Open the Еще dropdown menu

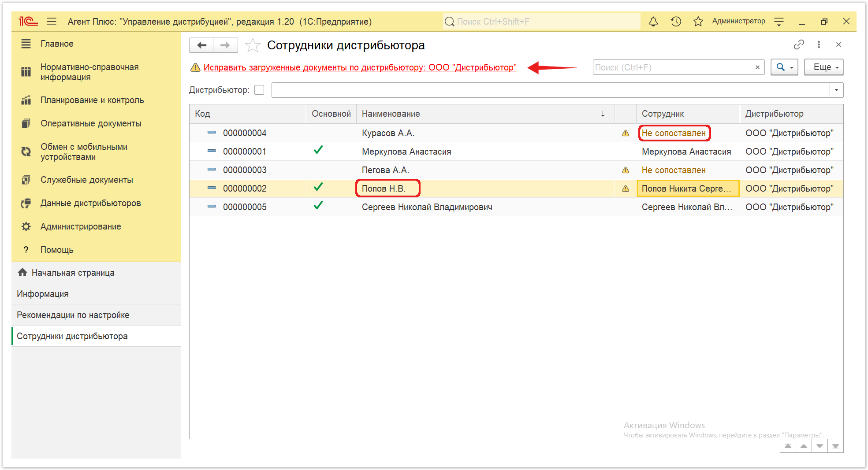(x=823, y=67)
